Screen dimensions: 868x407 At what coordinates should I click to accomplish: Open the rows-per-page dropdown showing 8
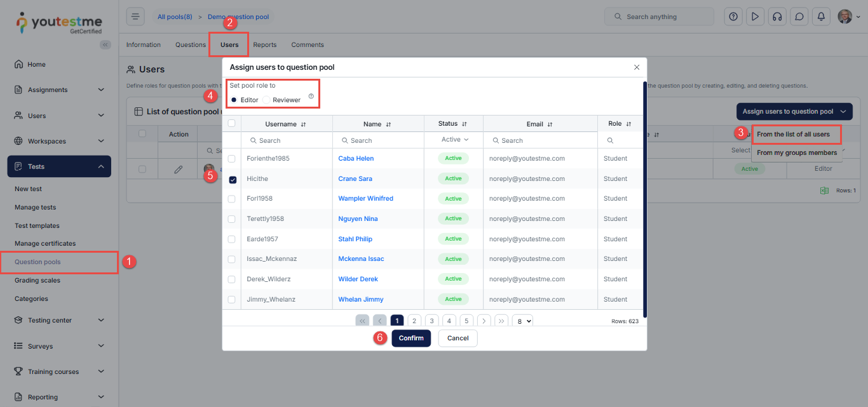click(x=522, y=321)
